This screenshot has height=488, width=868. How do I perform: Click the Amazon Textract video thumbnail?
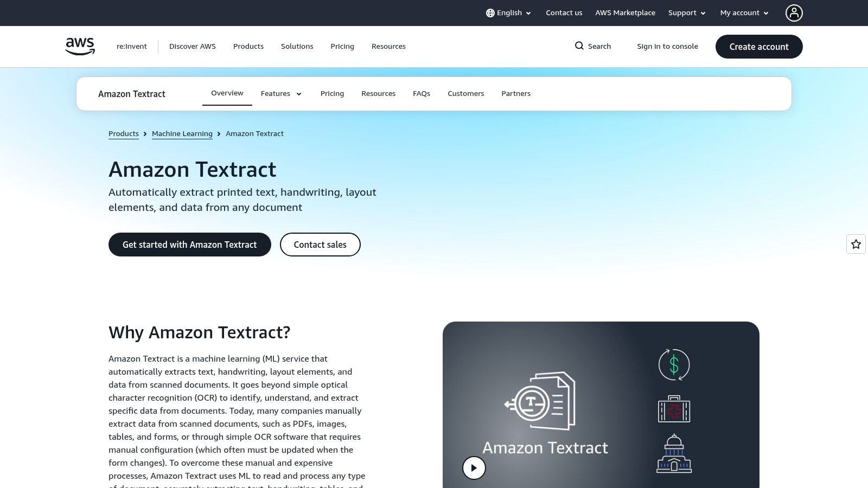tap(601, 404)
